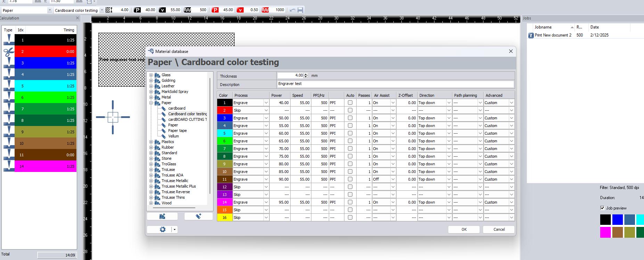Screen dimensions: 644x260
Task: Select the cardboard material in tree
Action: coord(177,108)
